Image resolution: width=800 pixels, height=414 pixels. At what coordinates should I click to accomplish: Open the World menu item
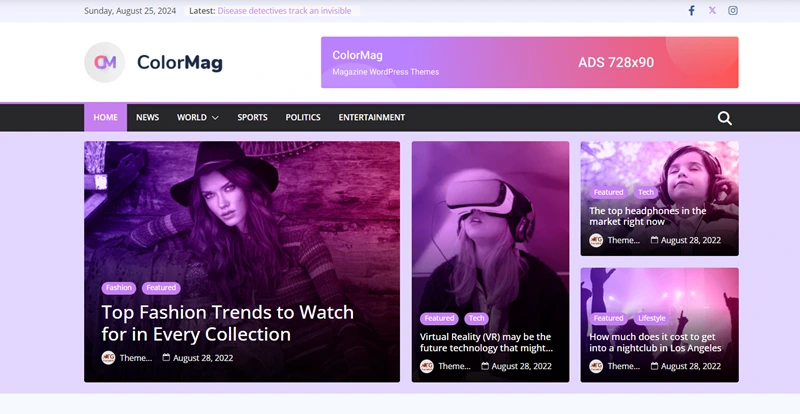click(x=192, y=117)
